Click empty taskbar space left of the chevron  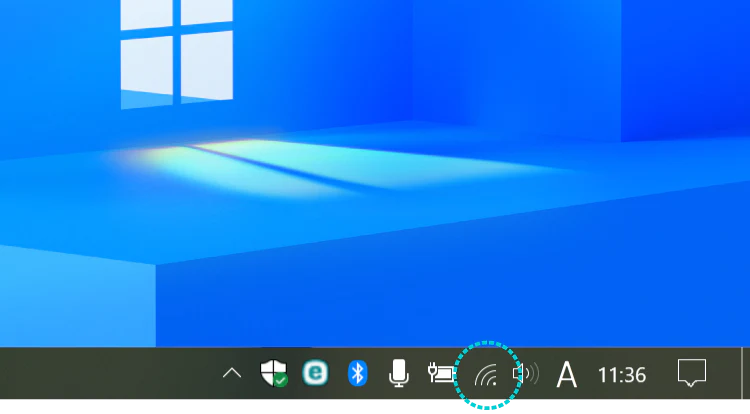(100, 374)
